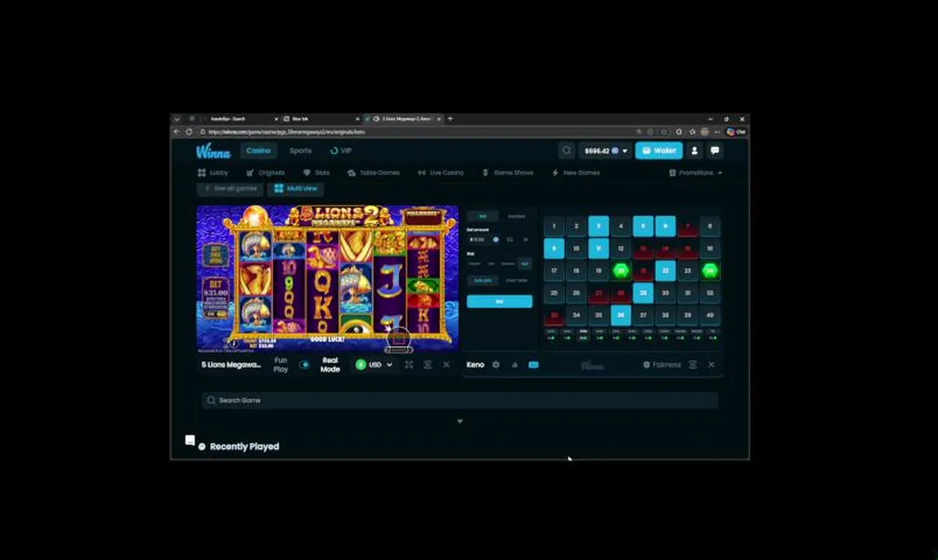
Task: Click the browser reload button
Action: [x=189, y=131]
